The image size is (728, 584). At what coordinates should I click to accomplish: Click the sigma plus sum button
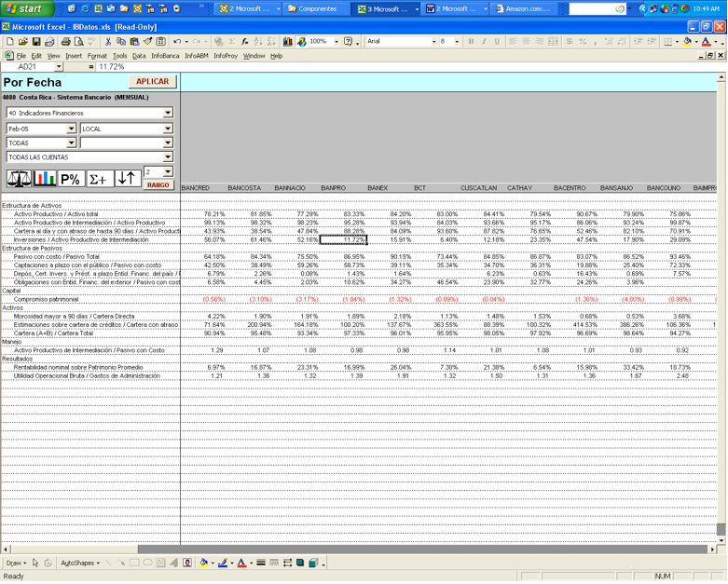point(100,178)
